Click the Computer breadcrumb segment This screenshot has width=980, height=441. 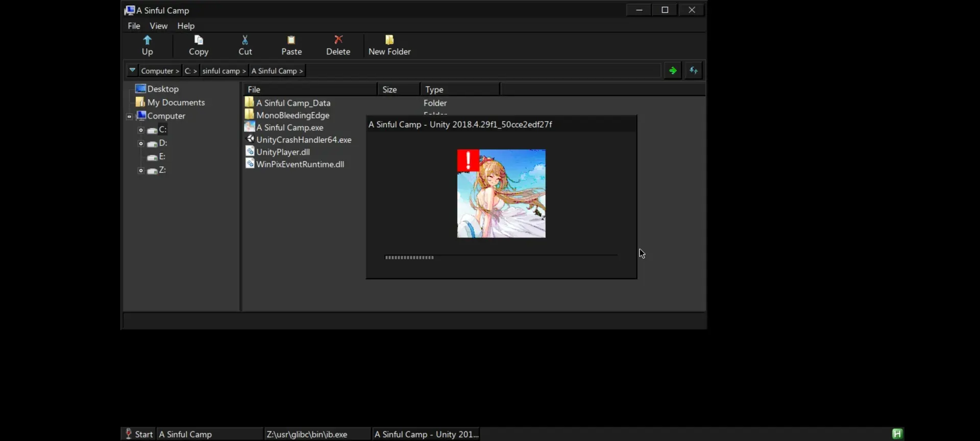pos(160,71)
